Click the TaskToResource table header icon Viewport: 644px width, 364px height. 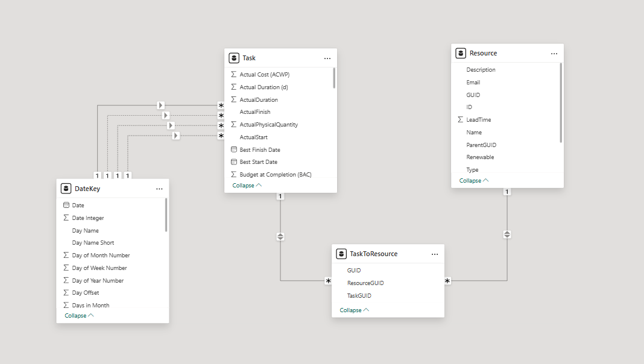342,254
